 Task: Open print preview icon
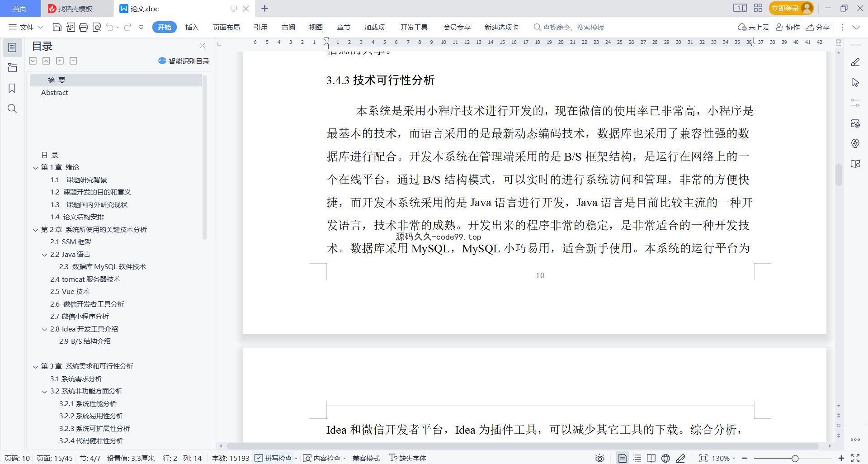pos(96,27)
